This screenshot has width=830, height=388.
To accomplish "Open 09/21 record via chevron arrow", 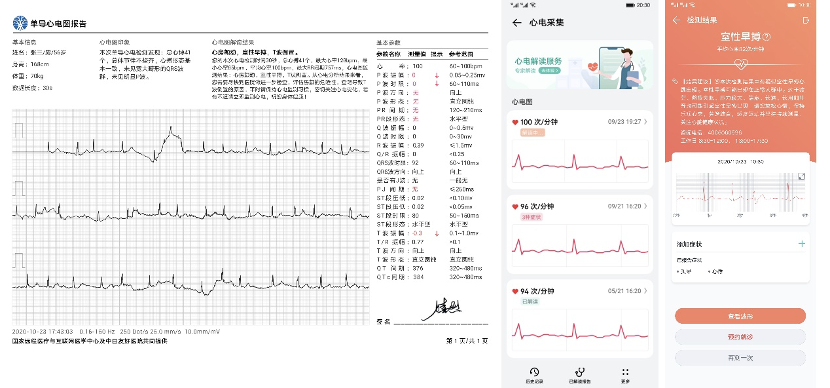I will (646, 206).
